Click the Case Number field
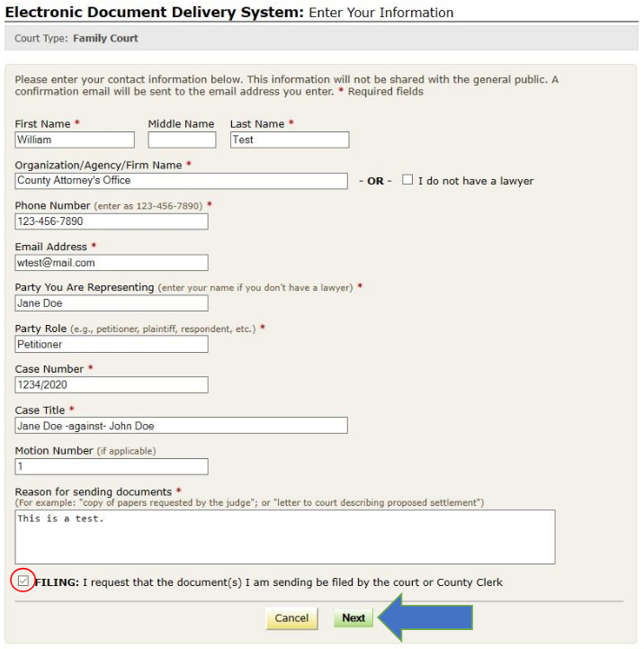This screenshot has height=649, width=644. point(112,385)
